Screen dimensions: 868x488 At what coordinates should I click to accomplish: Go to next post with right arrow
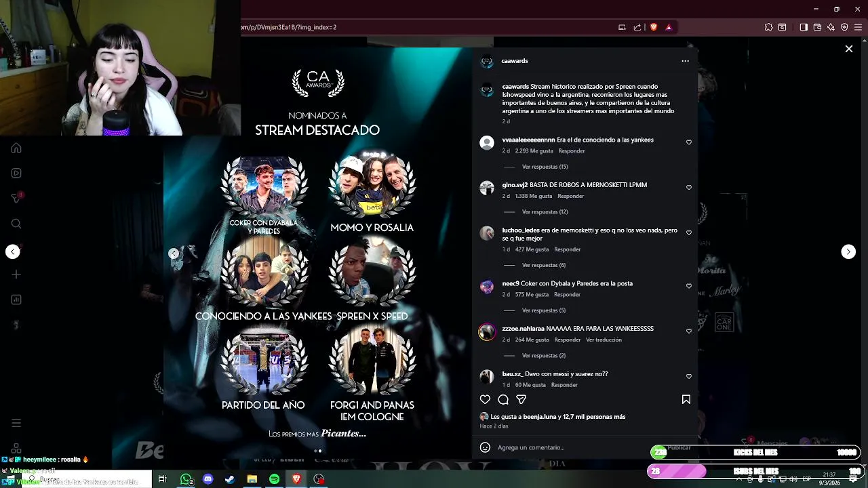848,251
